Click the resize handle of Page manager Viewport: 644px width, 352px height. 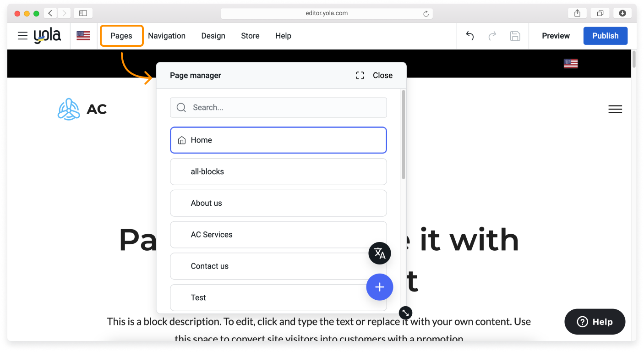(405, 313)
